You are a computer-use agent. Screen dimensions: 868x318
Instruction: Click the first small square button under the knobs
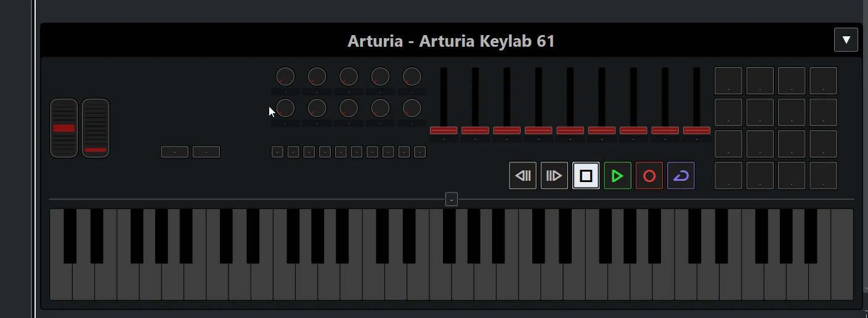click(x=277, y=152)
